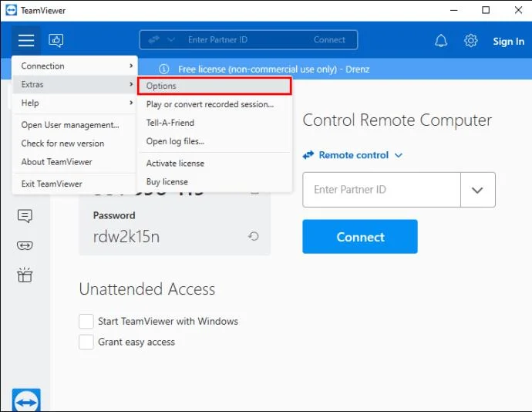Click Sign In link
Screen dimensions: 532x412
click(508, 42)
